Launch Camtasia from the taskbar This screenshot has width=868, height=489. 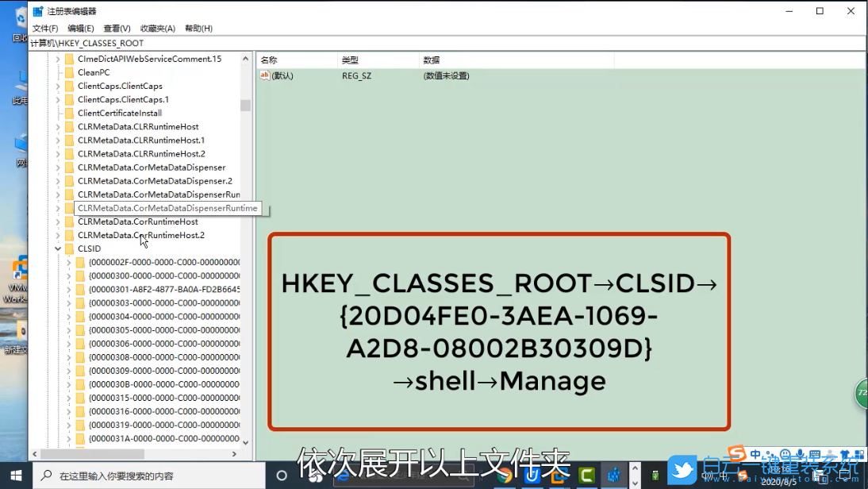[x=586, y=476]
